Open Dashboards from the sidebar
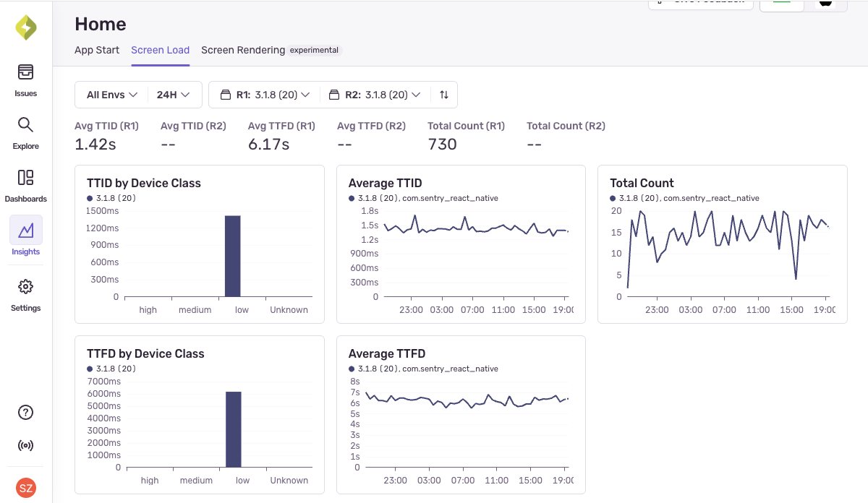The height and width of the screenshot is (503, 868). [x=25, y=186]
